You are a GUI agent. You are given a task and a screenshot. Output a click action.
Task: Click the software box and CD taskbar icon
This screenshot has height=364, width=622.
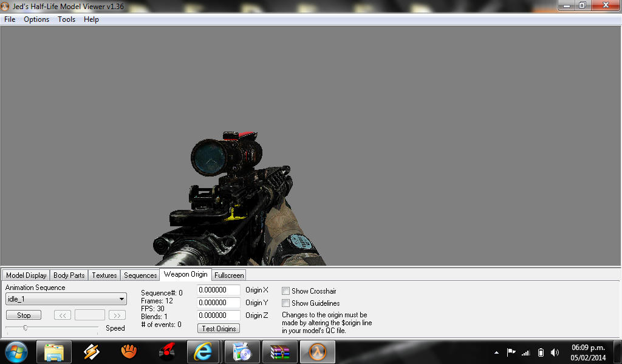pyautogui.click(x=242, y=352)
